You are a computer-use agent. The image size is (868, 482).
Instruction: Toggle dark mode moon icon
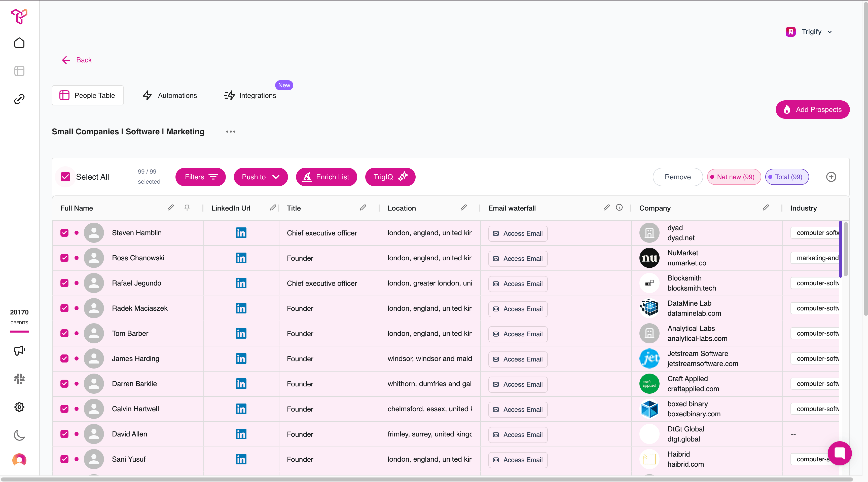click(x=19, y=435)
